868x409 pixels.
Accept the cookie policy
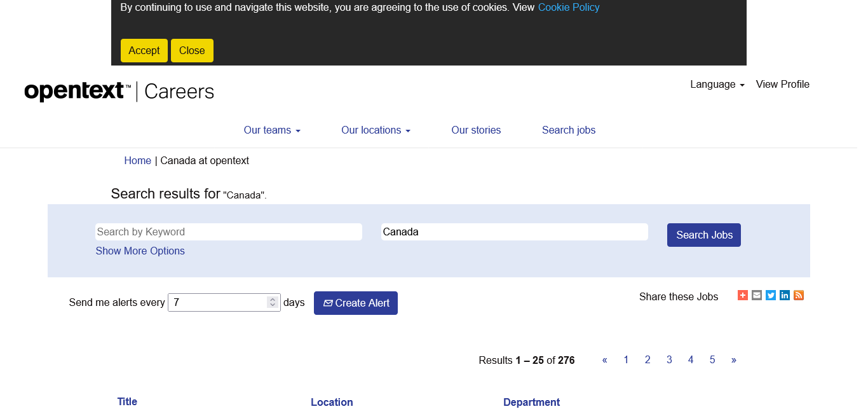click(144, 51)
